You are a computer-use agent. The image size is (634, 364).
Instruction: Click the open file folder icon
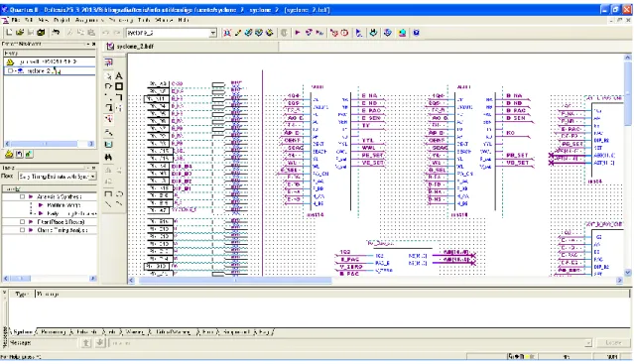pos(20,33)
